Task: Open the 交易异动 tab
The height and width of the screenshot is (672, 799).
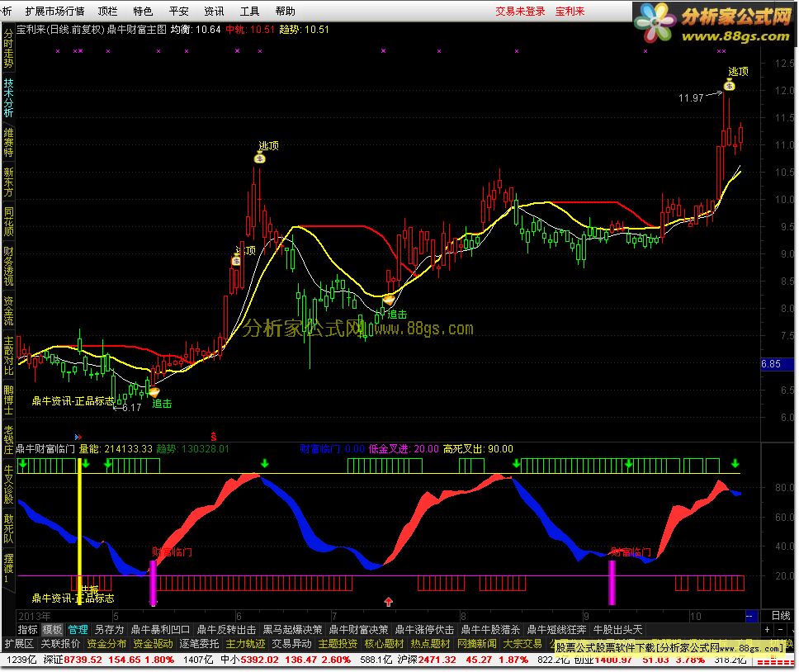Action: click(x=291, y=644)
